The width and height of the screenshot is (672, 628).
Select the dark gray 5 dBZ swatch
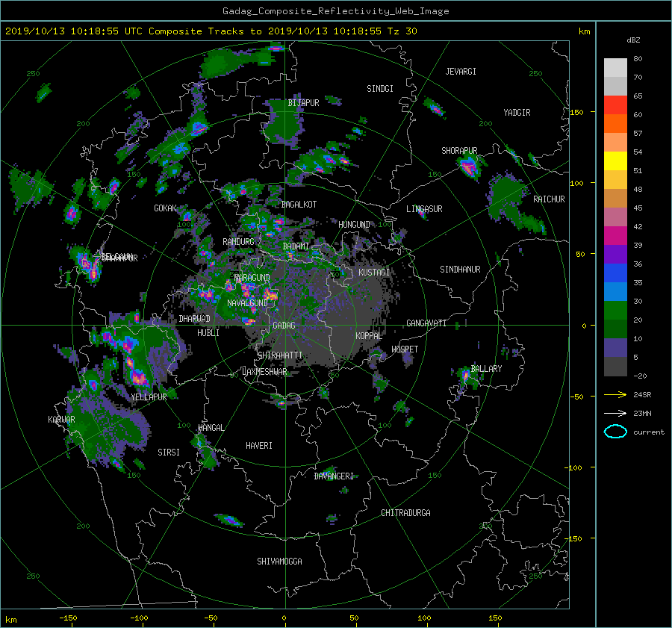tap(615, 367)
